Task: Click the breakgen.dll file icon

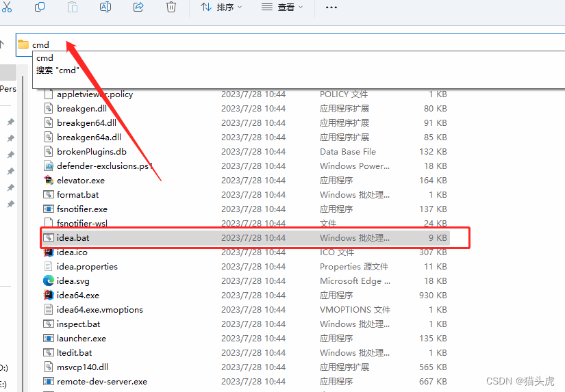Action: click(49, 108)
